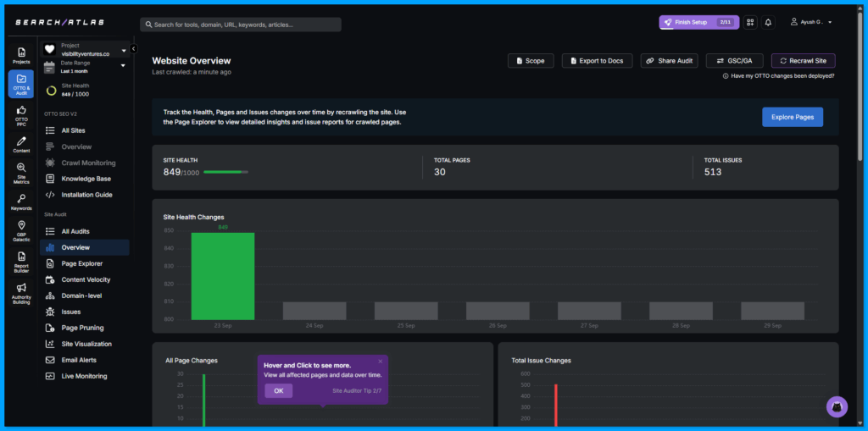Click 'Have my OTTO changes been deployed?' link
Viewport: 868px width, 431px height.
point(782,76)
